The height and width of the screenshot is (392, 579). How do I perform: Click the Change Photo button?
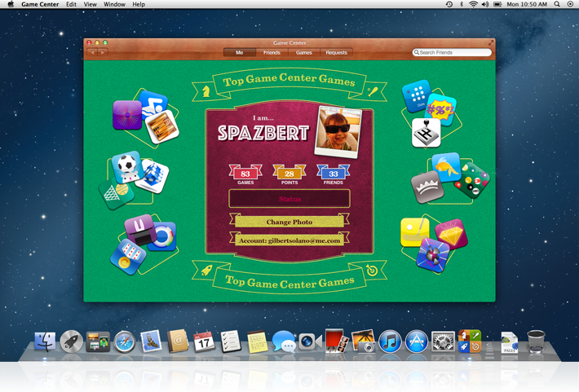point(289,222)
